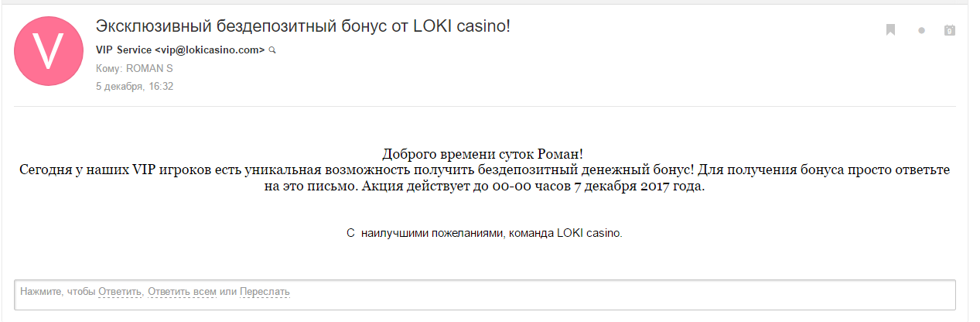Click the calendar reminder icon
The image size is (980, 322).
(x=950, y=31)
